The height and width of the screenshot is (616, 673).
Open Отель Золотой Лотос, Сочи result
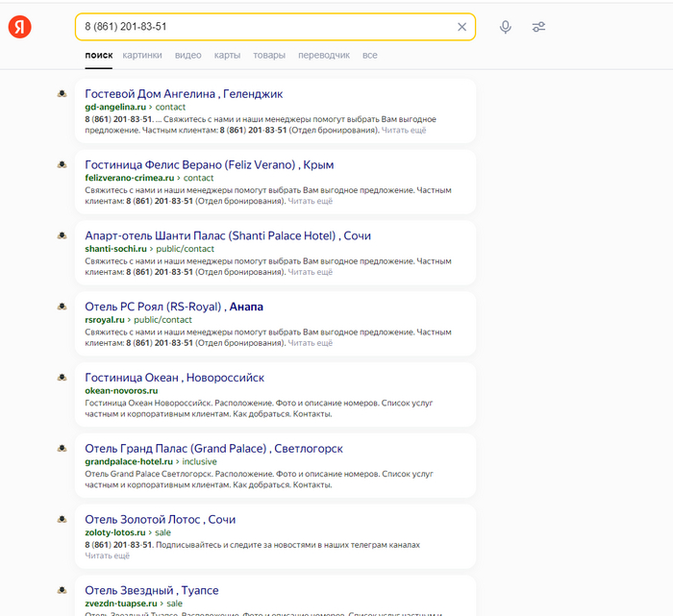161,520
